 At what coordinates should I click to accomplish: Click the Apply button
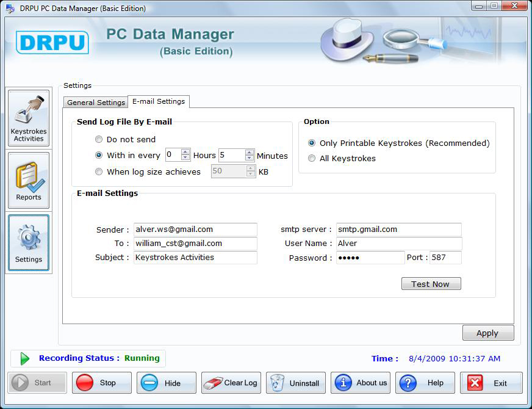tap(487, 333)
